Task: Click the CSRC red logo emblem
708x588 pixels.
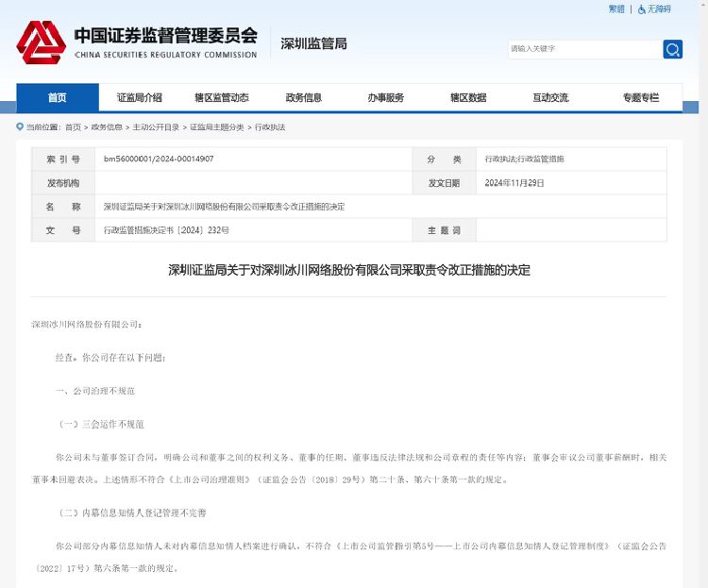Action: point(41,42)
